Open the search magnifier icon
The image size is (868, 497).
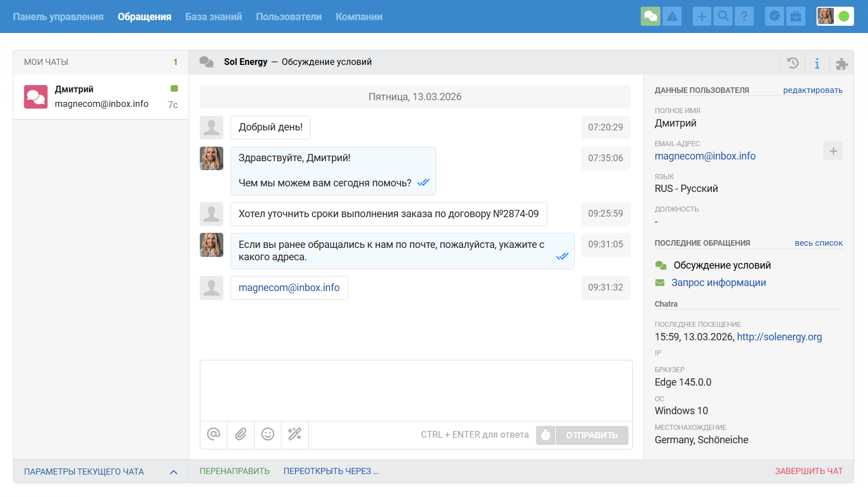click(x=723, y=16)
